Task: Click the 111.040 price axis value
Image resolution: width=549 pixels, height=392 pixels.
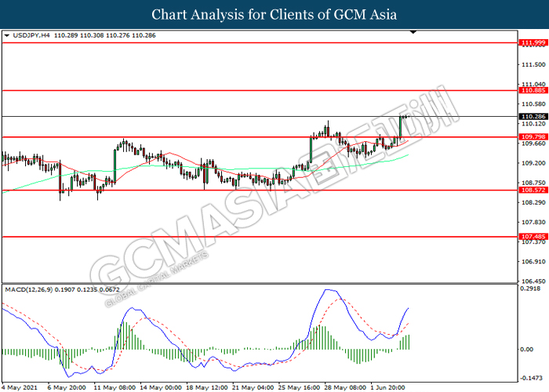Action: 533,84
